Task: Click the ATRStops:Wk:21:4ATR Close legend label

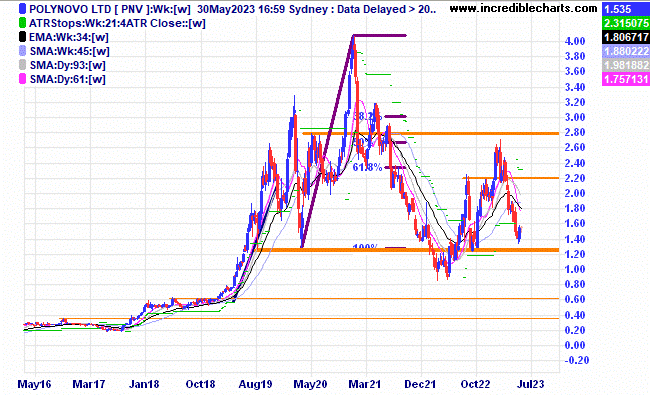Action: pos(117,23)
